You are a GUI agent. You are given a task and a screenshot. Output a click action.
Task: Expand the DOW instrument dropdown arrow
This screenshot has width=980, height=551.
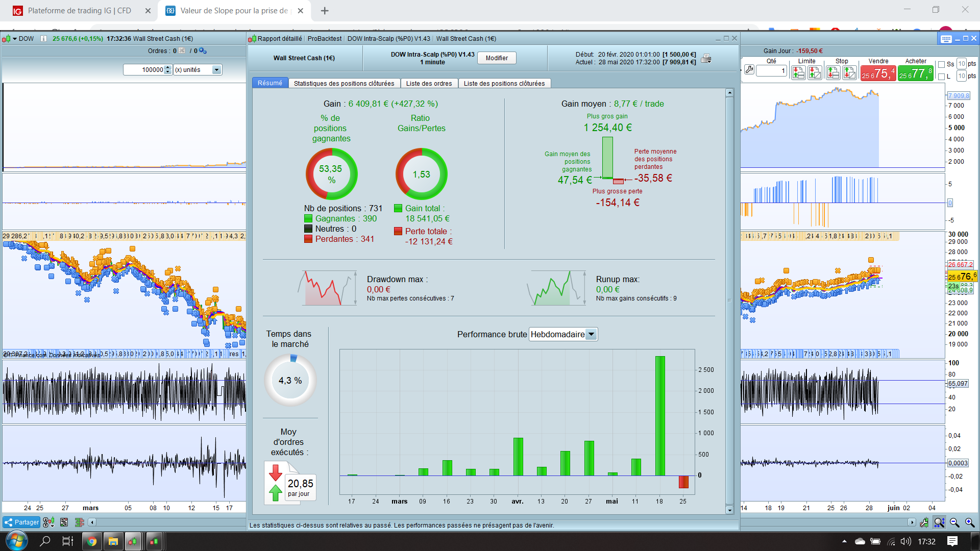tap(15, 39)
